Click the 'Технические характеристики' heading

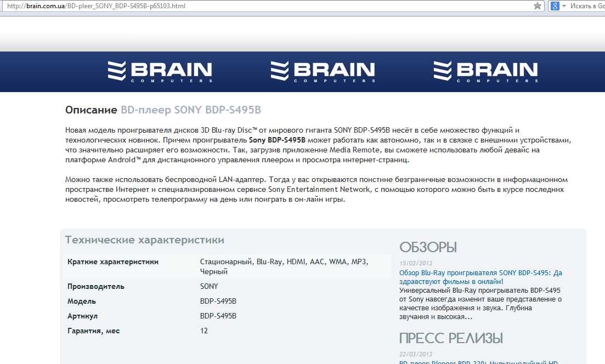145,240
